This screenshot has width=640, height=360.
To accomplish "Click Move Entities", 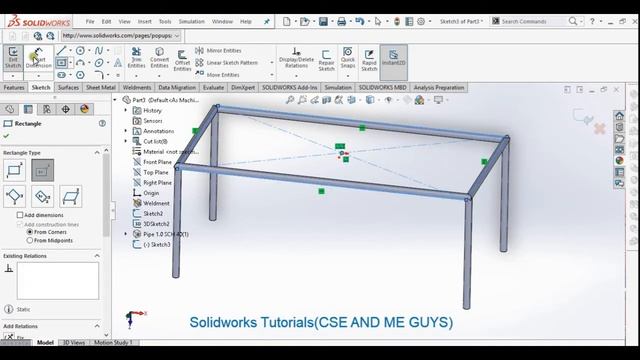I will [x=218, y=75].
